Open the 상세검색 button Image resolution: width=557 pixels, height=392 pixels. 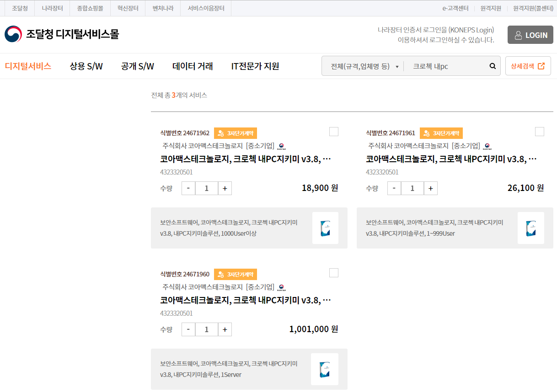click(x=528, y=66)
